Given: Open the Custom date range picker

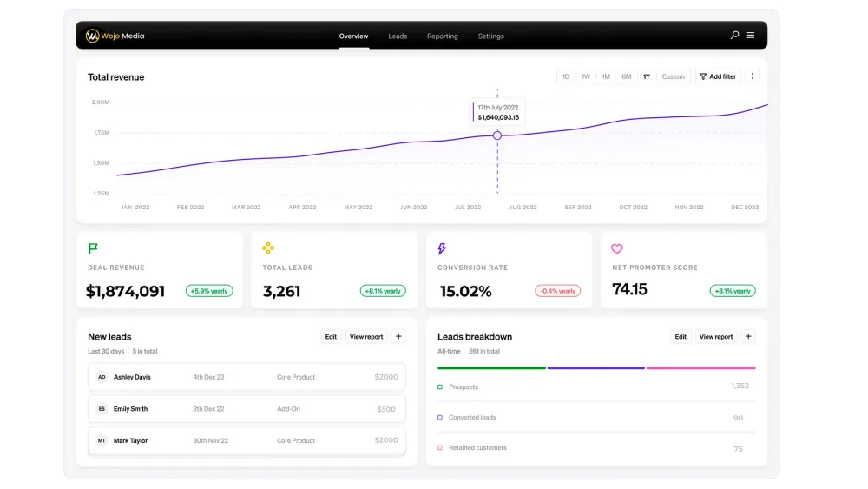Looking at the screenshot, I should click(674, 76).
